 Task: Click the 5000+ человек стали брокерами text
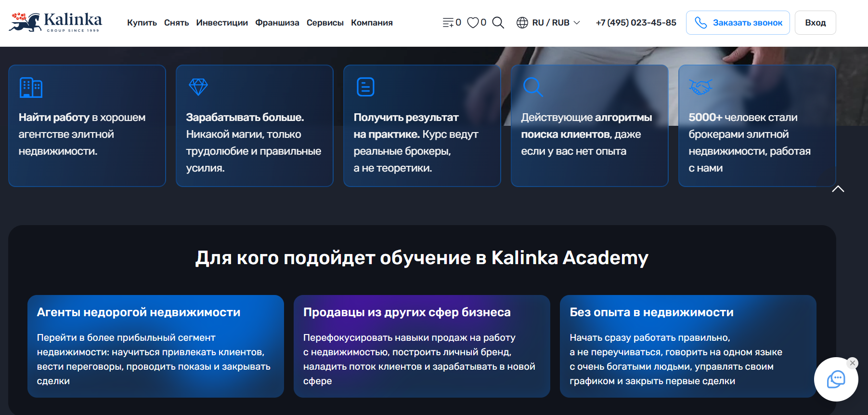pyautogui.click(x=743, y=126)
